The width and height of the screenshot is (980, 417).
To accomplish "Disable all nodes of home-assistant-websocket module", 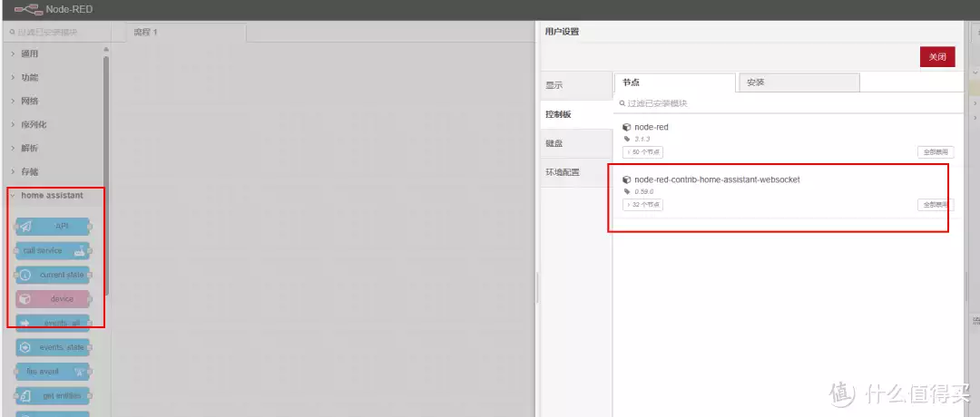I will pos(936,204).
